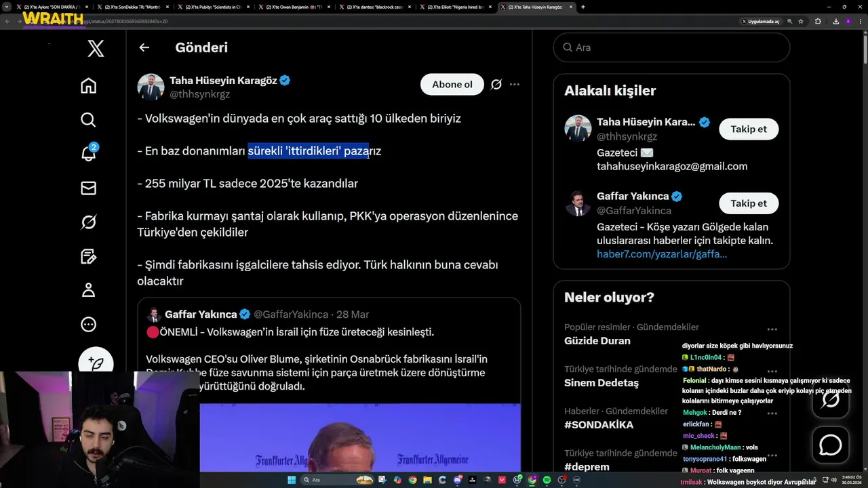The image size is (868, 488).
Task: Open the floating chat messages button
Action: 831,445
